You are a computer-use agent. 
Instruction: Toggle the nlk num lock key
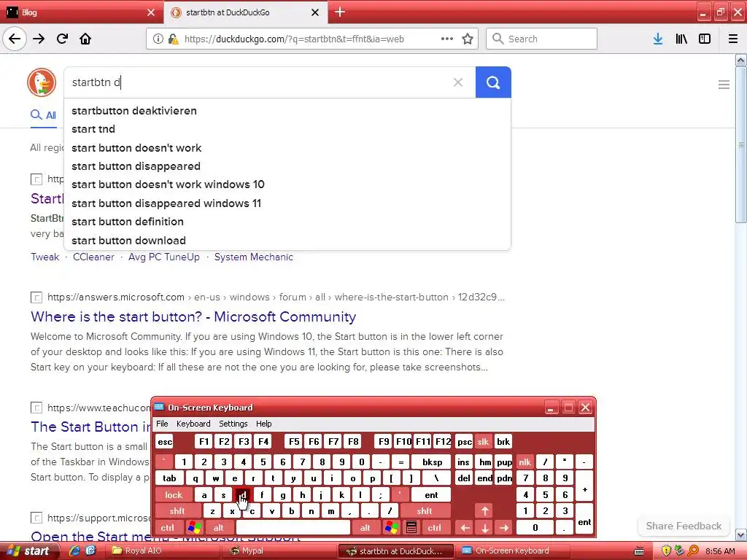[525, 462]
